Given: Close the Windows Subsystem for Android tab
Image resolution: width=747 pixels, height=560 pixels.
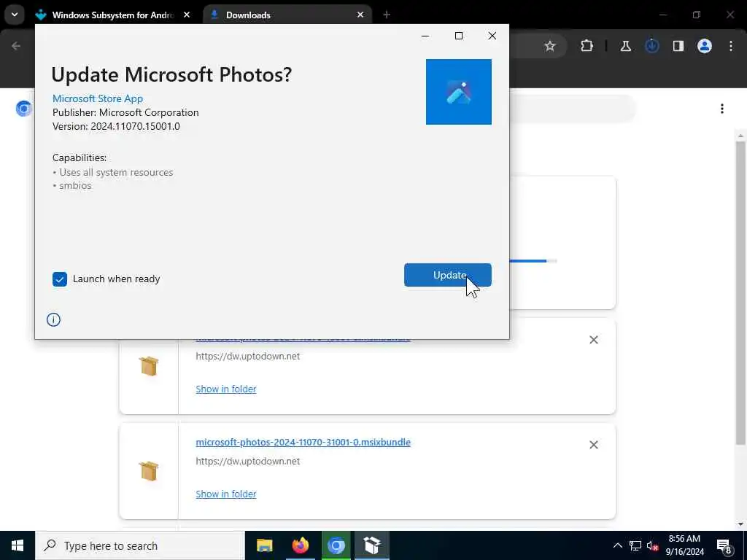Looking at the screenshot, I should tap(187, 15).
